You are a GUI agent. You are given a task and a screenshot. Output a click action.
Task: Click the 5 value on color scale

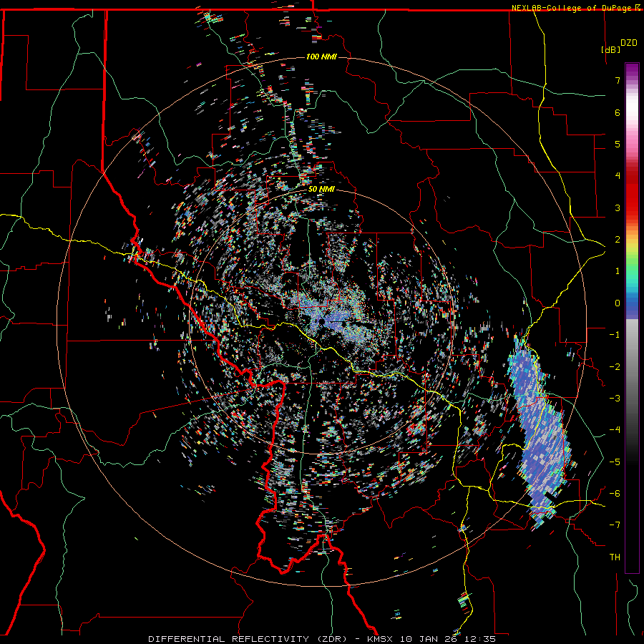click(618, 144)
